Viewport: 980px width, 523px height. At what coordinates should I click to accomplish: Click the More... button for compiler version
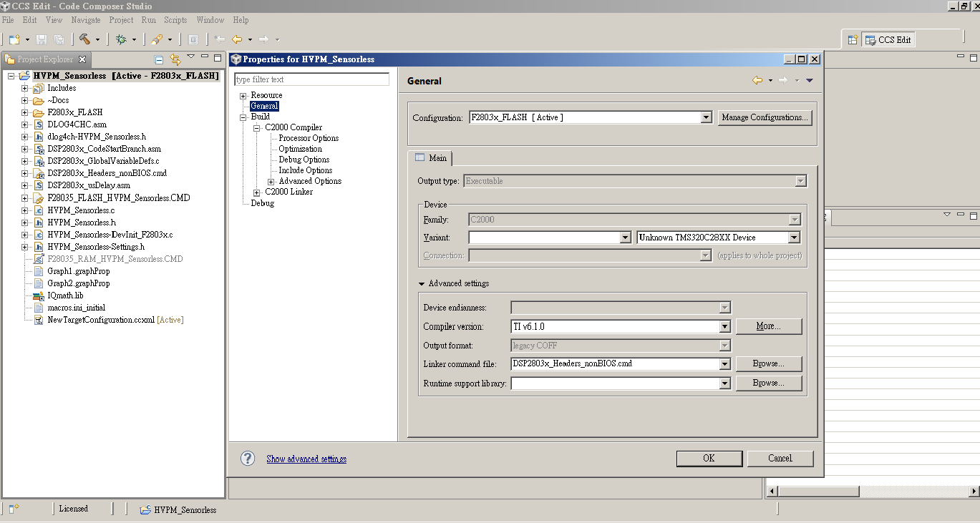click(769, 326)
